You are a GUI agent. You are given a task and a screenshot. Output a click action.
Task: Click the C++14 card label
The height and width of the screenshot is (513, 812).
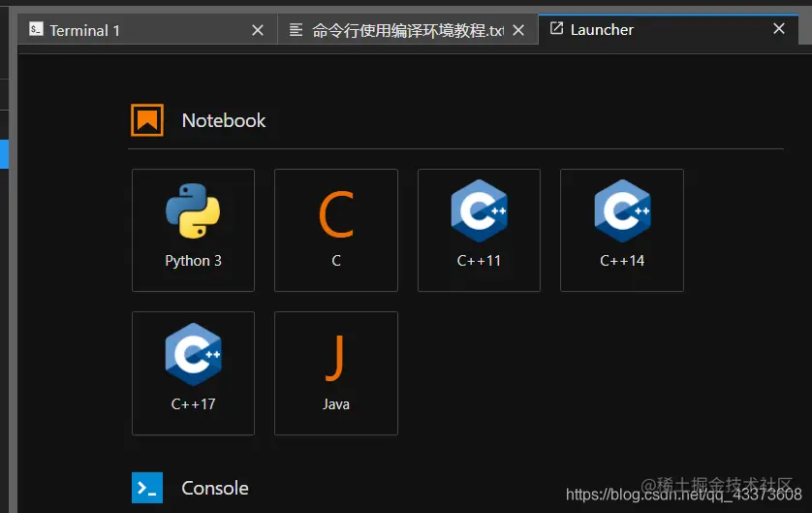click(622, 261)
